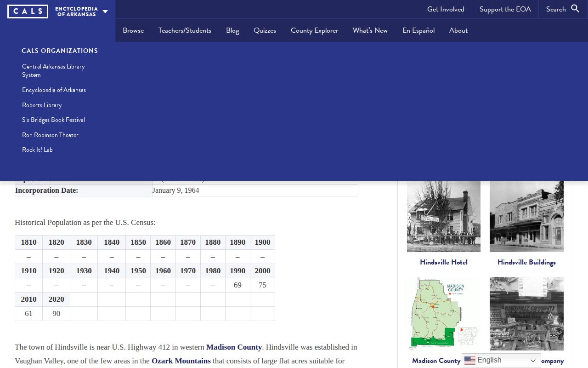Viewport: 588px width, 368px height.
Task: Click the Hindsville Hotel caption link
Action: click(x=444, y=262)
